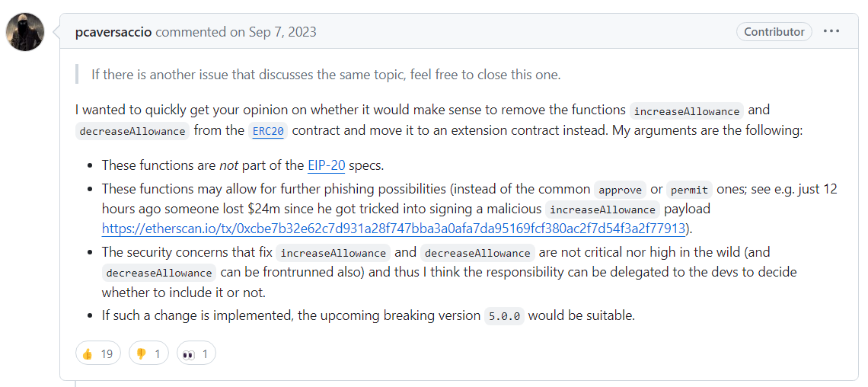Click increaseAllowance code before the word 'payload'
The width and height of the screenshot is (868, 387).
click(x=602, y=210)
